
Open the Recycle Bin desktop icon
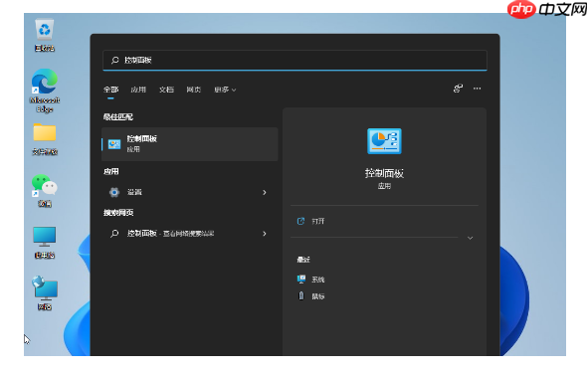[x=44, y=35]
